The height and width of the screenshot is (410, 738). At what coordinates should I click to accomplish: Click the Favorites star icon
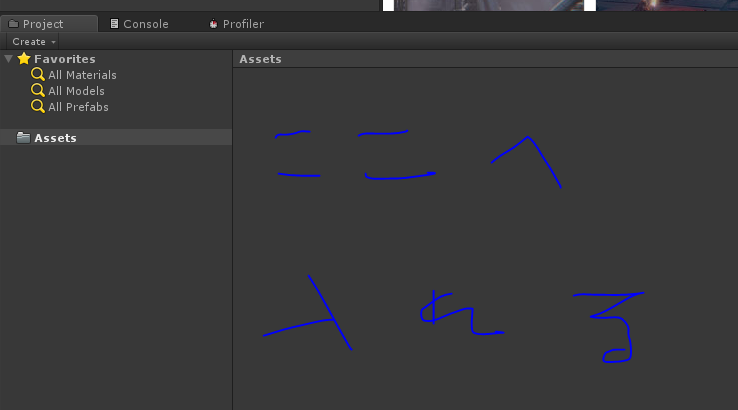pos(24,58)
